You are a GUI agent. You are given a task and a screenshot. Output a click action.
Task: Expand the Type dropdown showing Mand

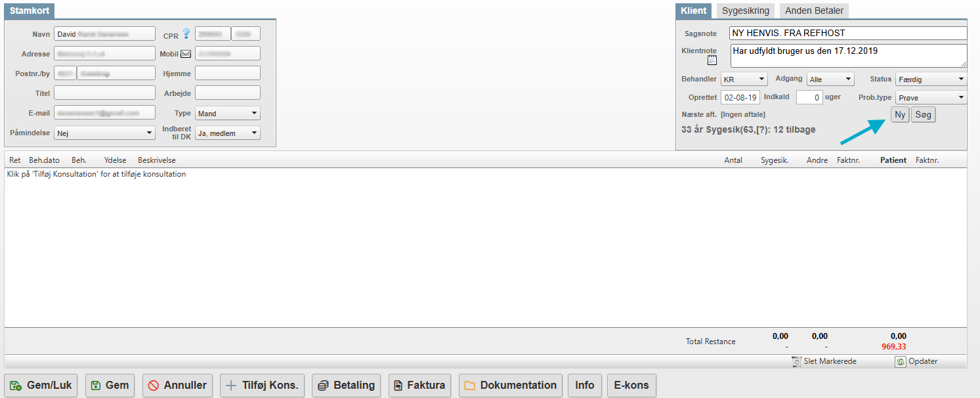tap(228, 114)
